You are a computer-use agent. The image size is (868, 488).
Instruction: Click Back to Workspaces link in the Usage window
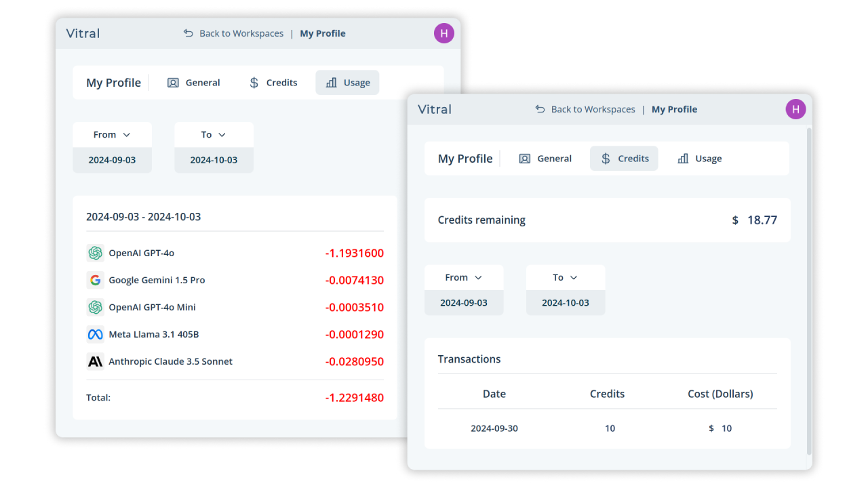point(241,33)
